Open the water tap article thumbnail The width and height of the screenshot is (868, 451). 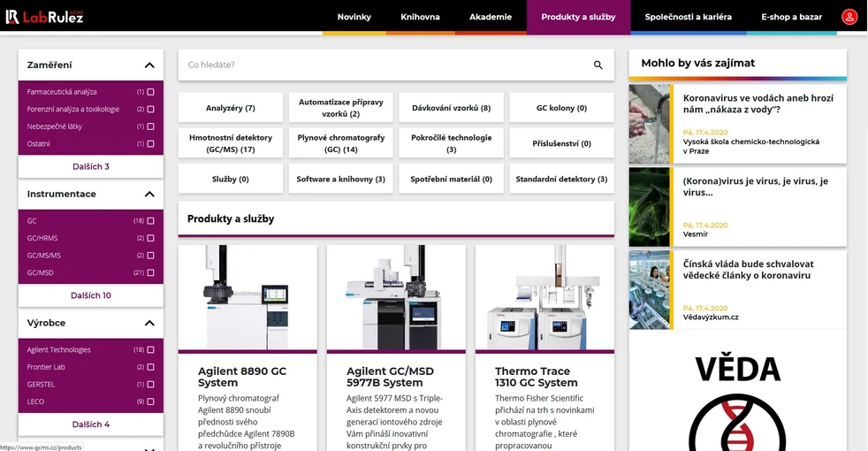(650, 124)
